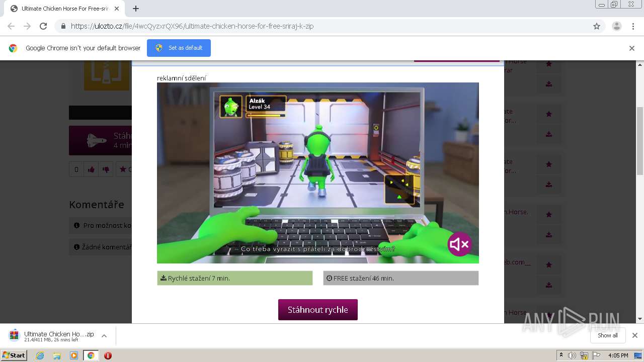Favorite the first related file star icon
Screen dimensions: 644x362
(x=549, y=64)
